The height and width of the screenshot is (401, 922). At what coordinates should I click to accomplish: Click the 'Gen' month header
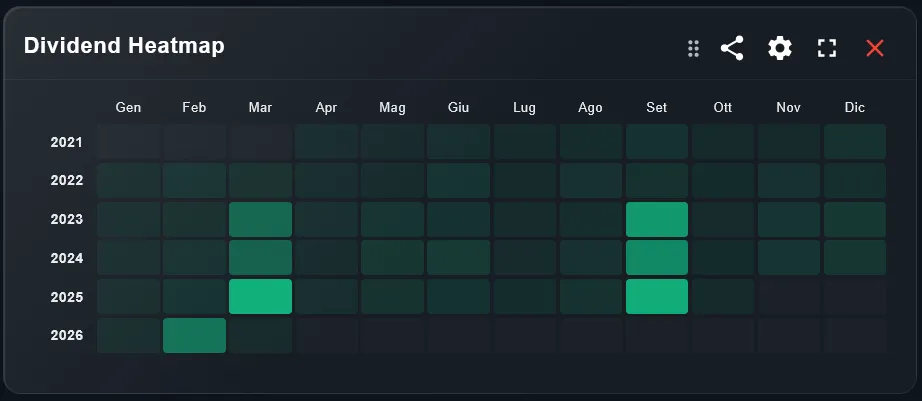pyautogui.click(x=128, y=108)
